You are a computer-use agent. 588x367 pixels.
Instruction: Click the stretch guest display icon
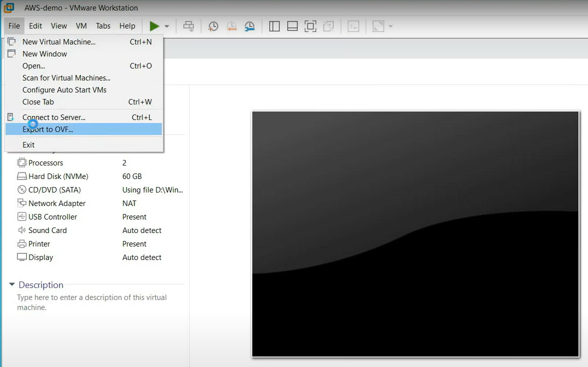pyautogui.click(x=378, y=26)
